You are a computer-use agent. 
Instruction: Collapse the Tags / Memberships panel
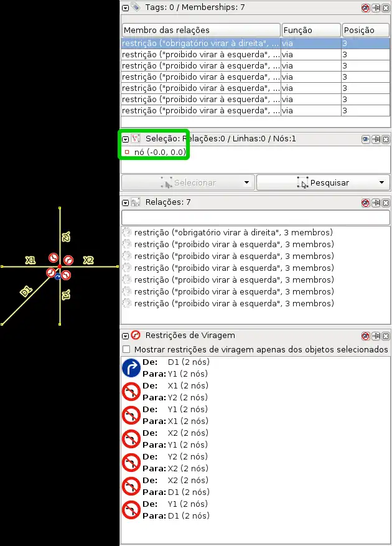[125, 7]
